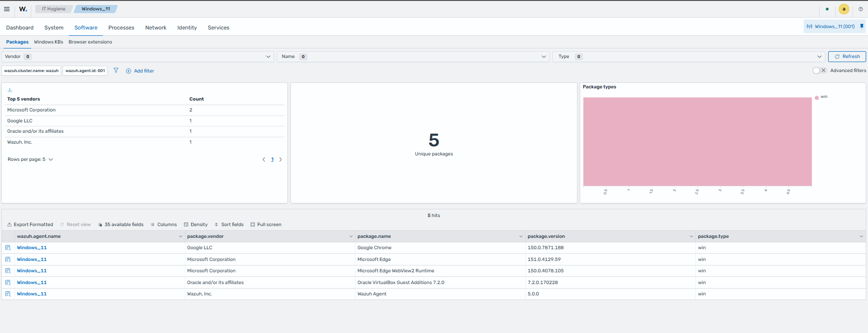Sort by the Count column header

[197, 99]
